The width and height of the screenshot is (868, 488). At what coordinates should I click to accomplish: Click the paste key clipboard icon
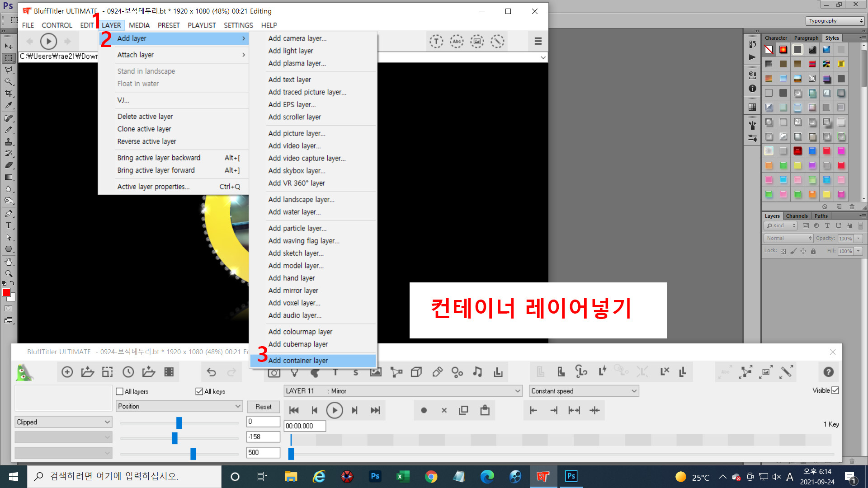[x=485, y=410]
